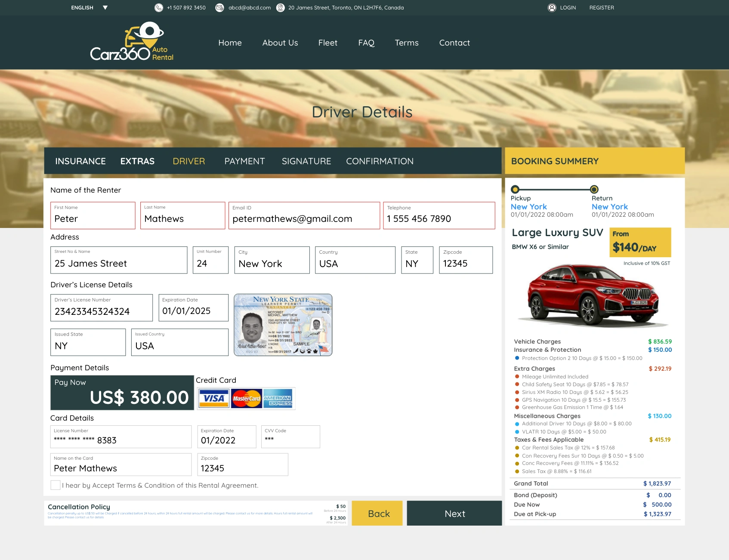Click the location pin icon
729x560 pixels.
tap(280, 8)
